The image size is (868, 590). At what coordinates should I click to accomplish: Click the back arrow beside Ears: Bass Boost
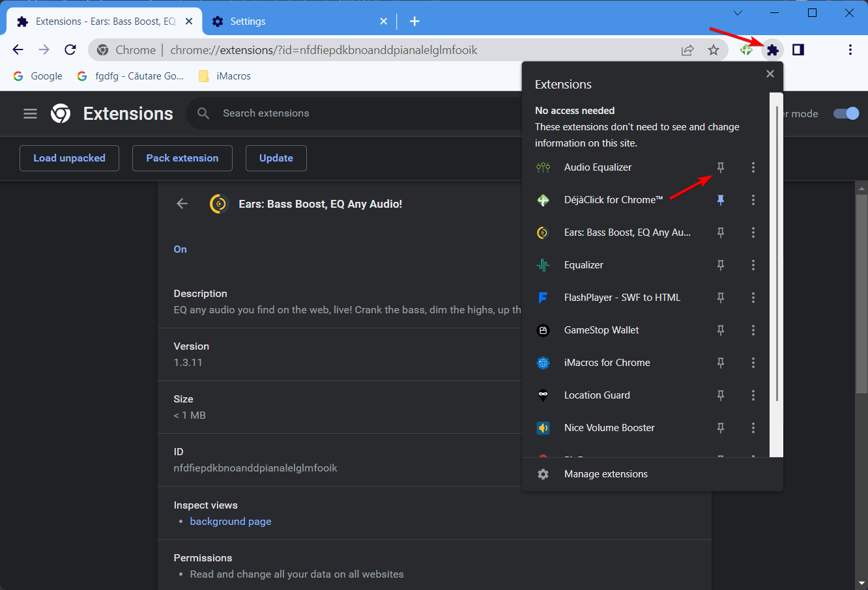coord(182,204)
